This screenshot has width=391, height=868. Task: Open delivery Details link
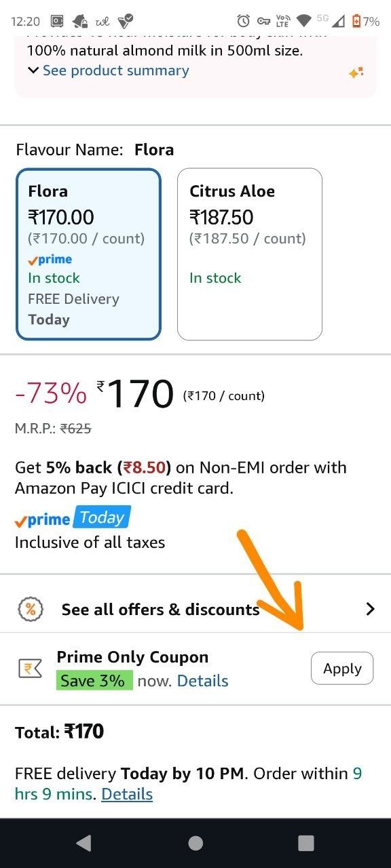coord(127,794)
